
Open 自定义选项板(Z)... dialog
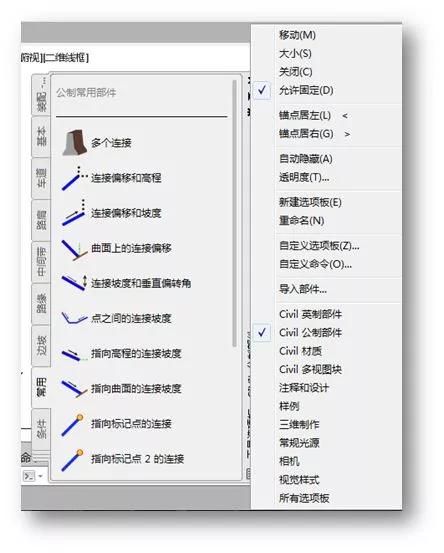point(319,245)
